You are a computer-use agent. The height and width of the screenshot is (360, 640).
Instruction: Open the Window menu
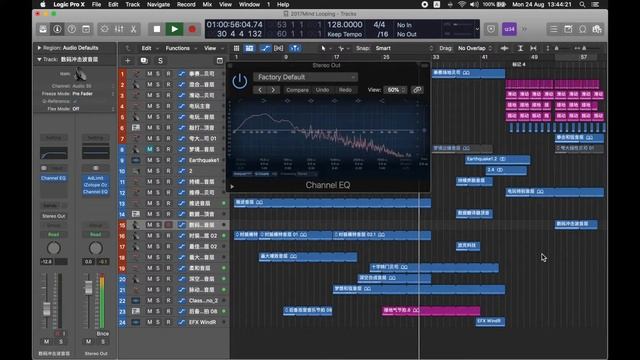point(249,4)
